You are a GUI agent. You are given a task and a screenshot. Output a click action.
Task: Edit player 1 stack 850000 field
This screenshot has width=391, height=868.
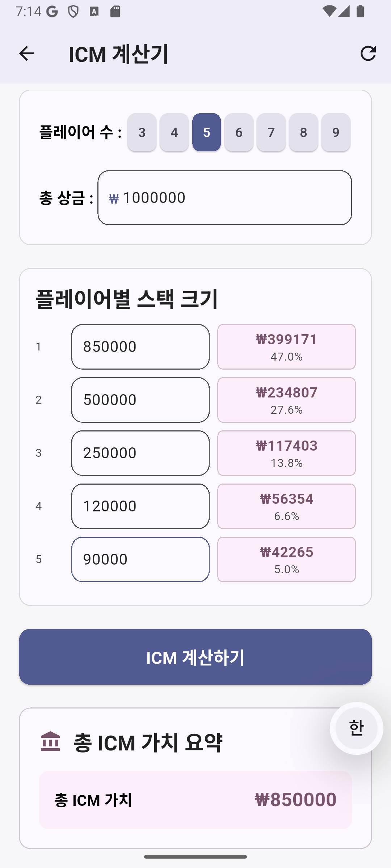140,347
